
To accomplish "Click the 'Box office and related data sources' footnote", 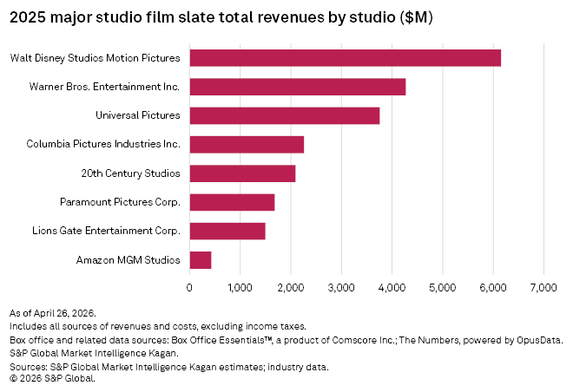I will pyautogui.click(x=286, y=340).
